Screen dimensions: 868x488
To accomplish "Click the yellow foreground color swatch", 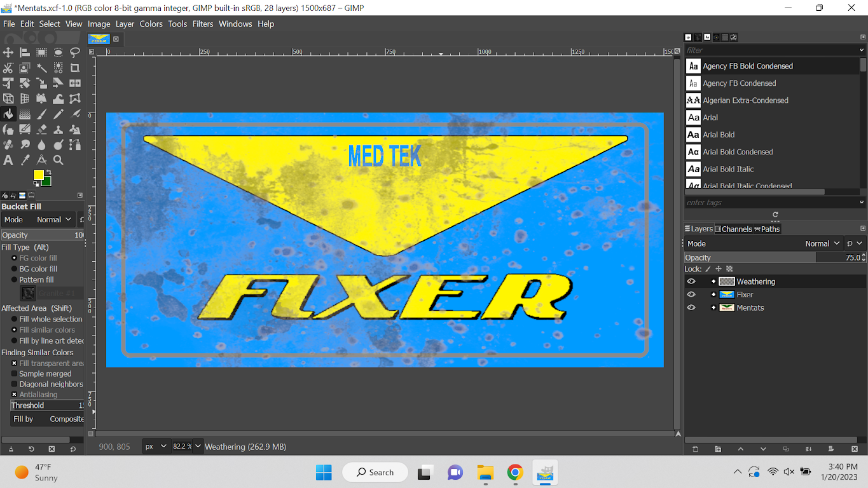I will pos(38,175).
